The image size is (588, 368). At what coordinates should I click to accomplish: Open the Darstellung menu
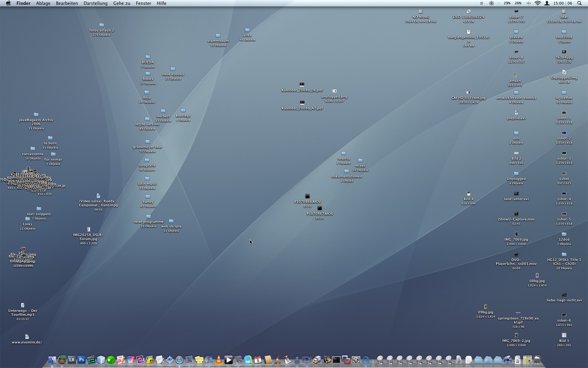click(95, 3)
